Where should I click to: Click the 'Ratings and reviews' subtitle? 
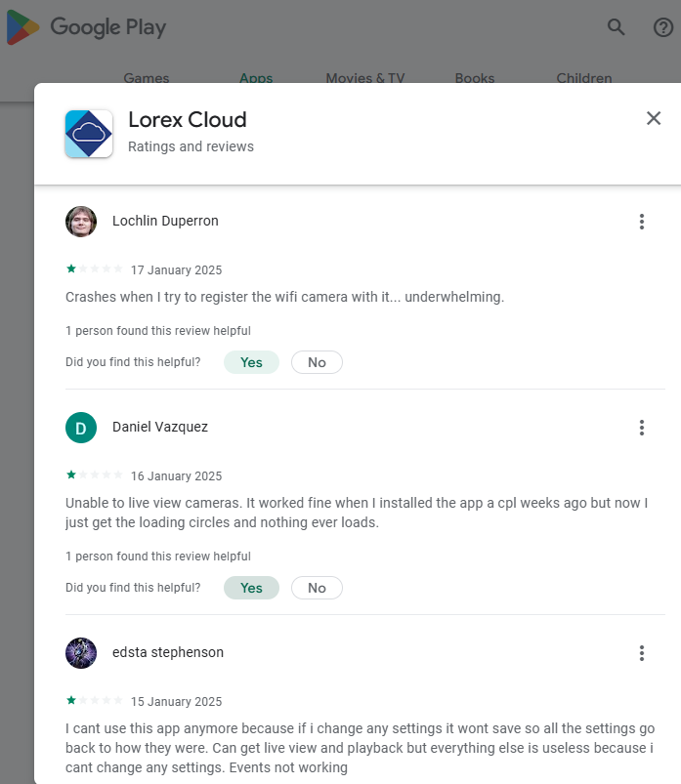[191, 146]
